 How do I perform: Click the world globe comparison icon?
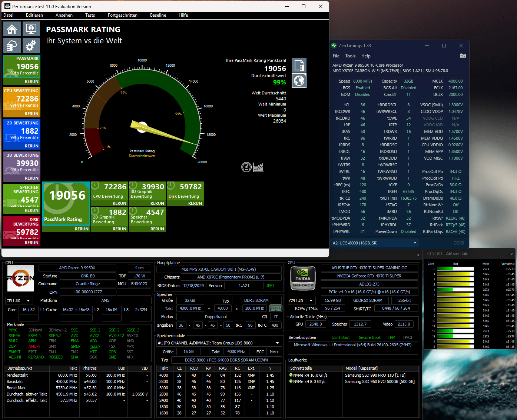click(299, 81)
